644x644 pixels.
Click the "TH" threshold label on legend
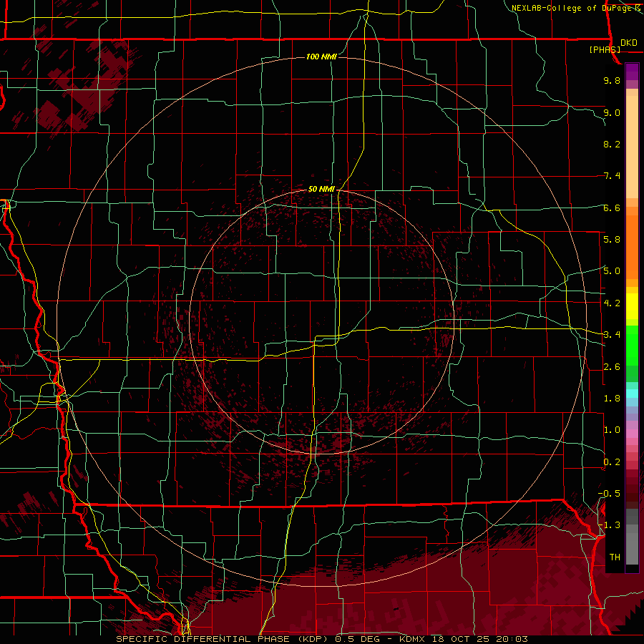point(615,557)
